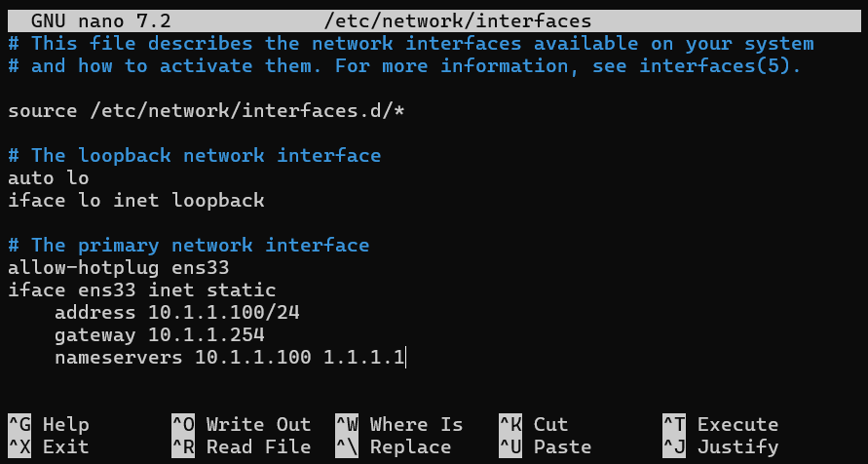Click the 'auto lo' line

click(48, 178)
